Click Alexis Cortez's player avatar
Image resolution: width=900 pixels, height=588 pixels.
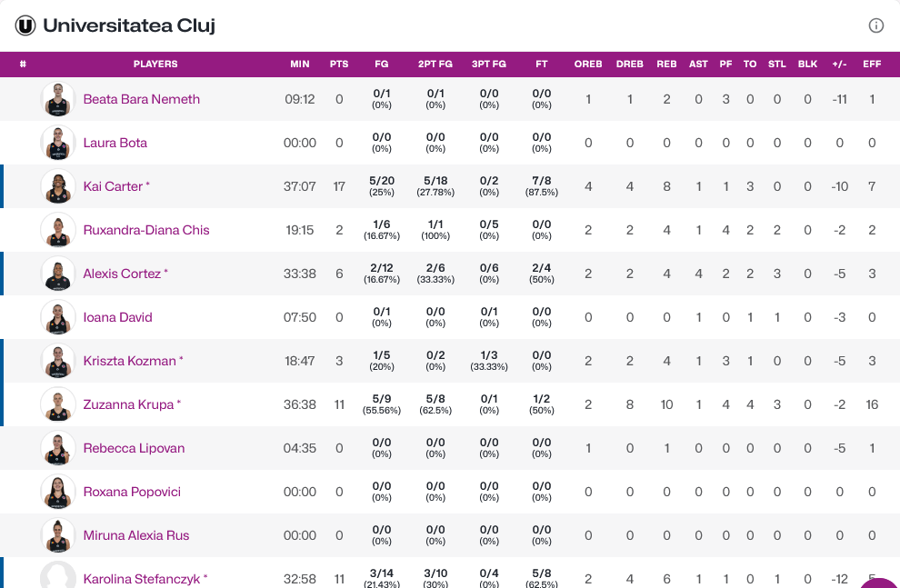click(58, 274)
